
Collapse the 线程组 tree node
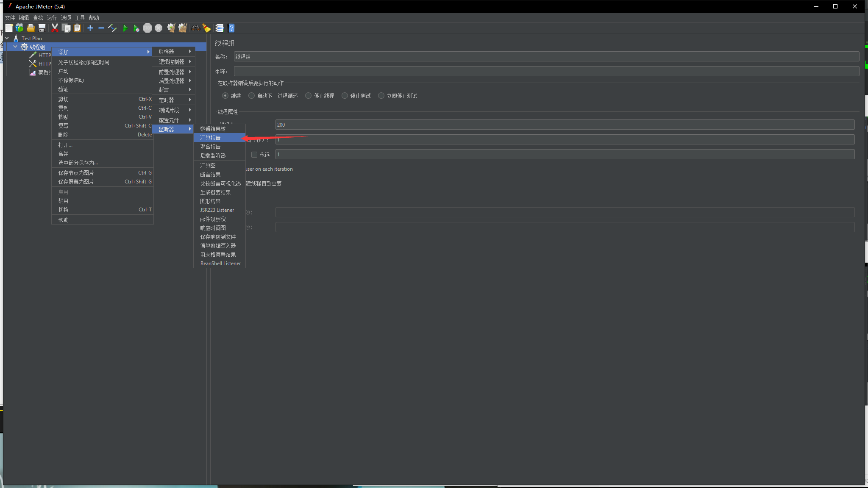[x=15, y=47]
